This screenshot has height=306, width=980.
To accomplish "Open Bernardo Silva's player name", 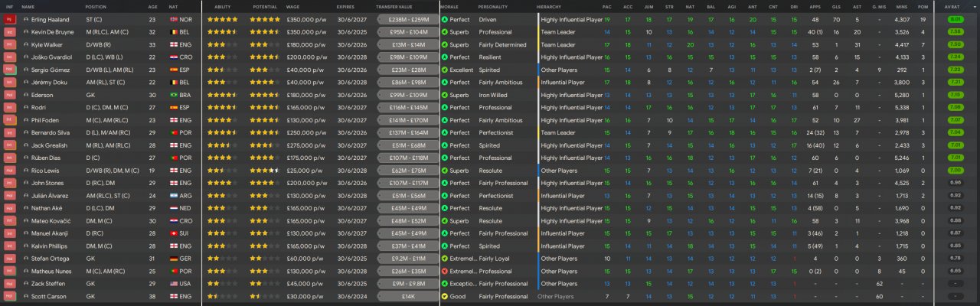I will pyautogui.click(x=50, y=133).
